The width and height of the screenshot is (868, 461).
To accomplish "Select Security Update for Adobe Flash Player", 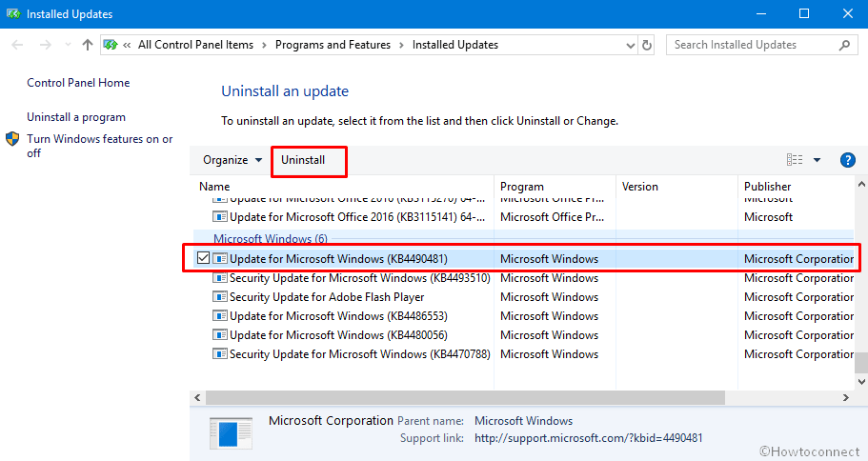I will click(x=327, y=297).
